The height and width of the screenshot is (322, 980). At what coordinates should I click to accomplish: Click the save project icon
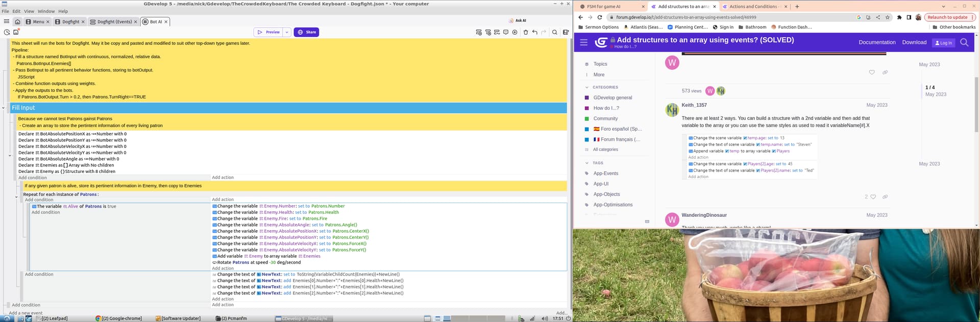point(16,32)
